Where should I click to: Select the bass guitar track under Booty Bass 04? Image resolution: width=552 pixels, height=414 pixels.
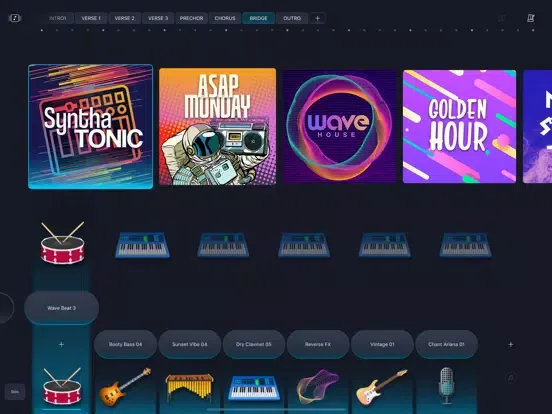[125, 387]
